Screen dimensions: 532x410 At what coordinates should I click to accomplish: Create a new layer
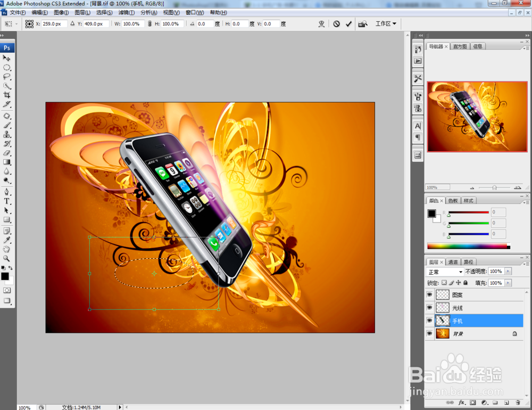point(506,403)
